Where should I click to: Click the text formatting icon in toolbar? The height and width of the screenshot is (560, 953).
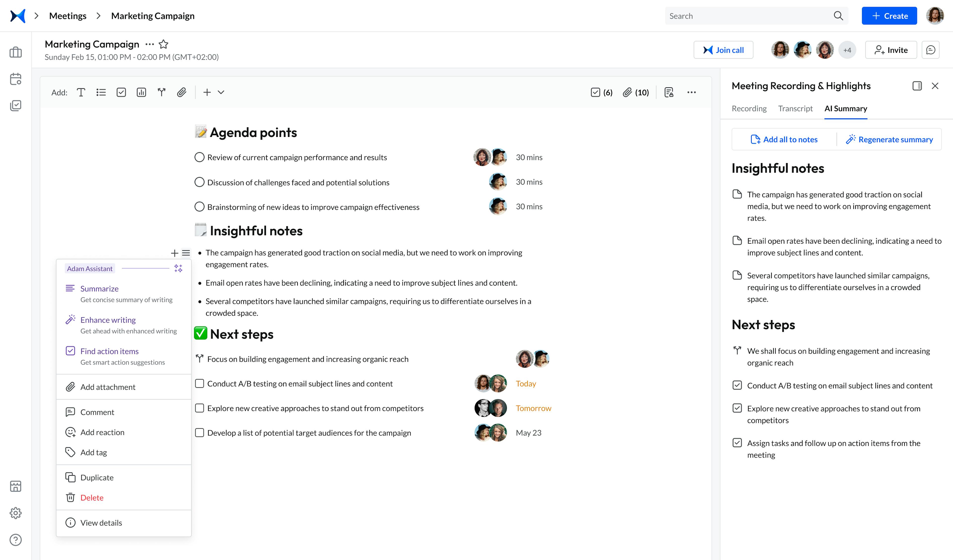tap(81, 92)
